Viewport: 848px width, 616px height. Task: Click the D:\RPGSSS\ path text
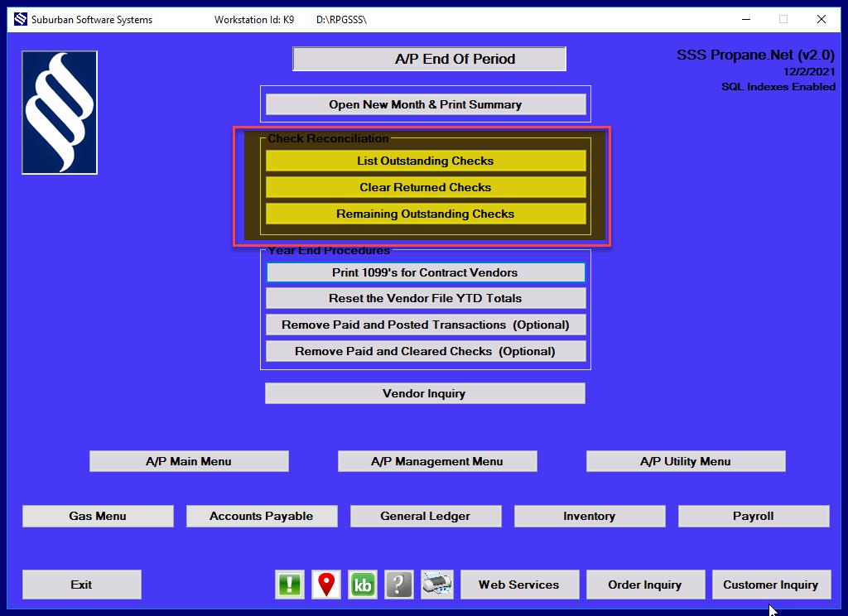point(342,20)
